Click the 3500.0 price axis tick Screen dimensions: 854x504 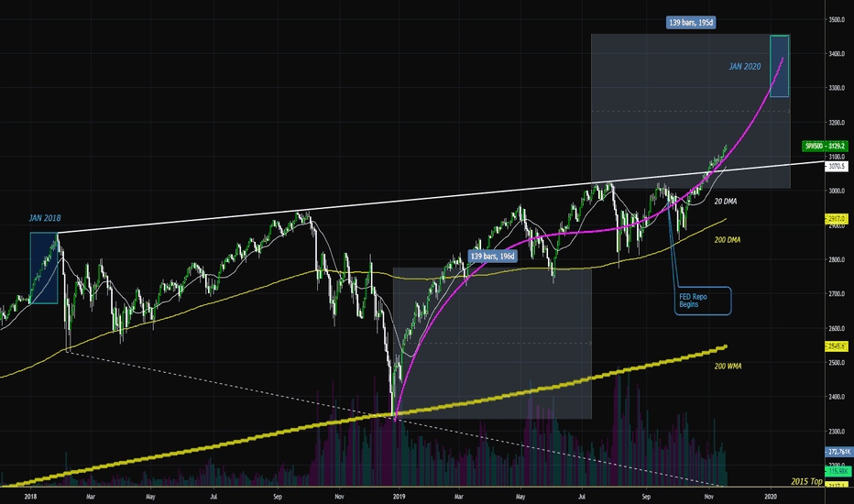coord(837,19)
